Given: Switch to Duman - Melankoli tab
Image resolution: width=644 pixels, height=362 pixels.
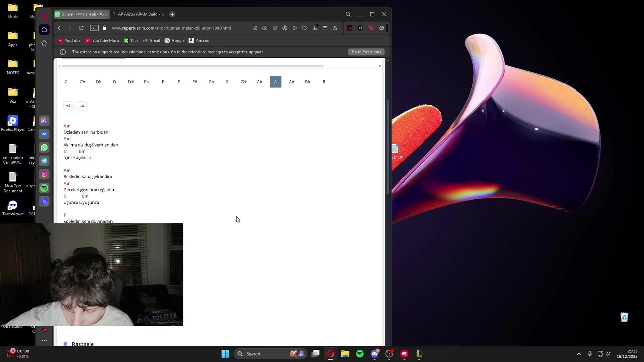Looking at the screenshot, I should coord(81,14).
